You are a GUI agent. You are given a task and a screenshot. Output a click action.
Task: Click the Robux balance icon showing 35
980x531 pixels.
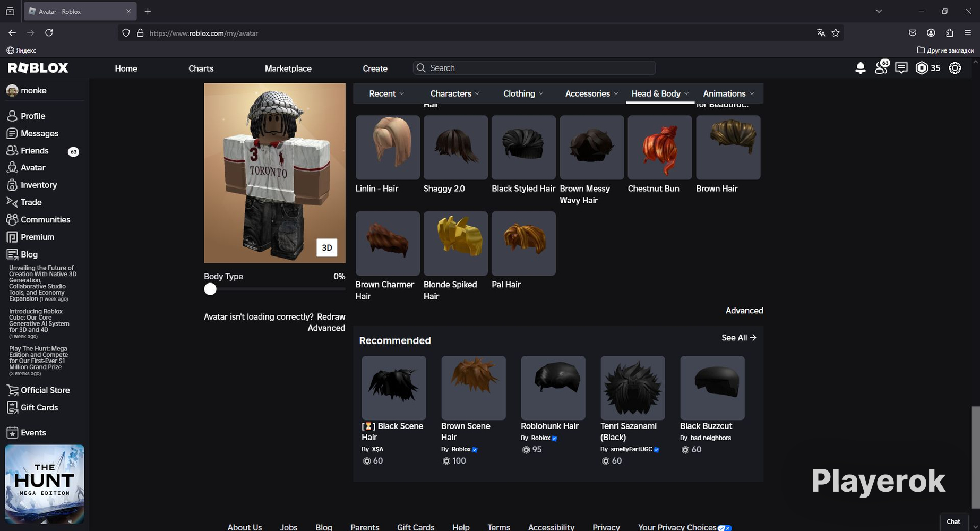(922, 68)
